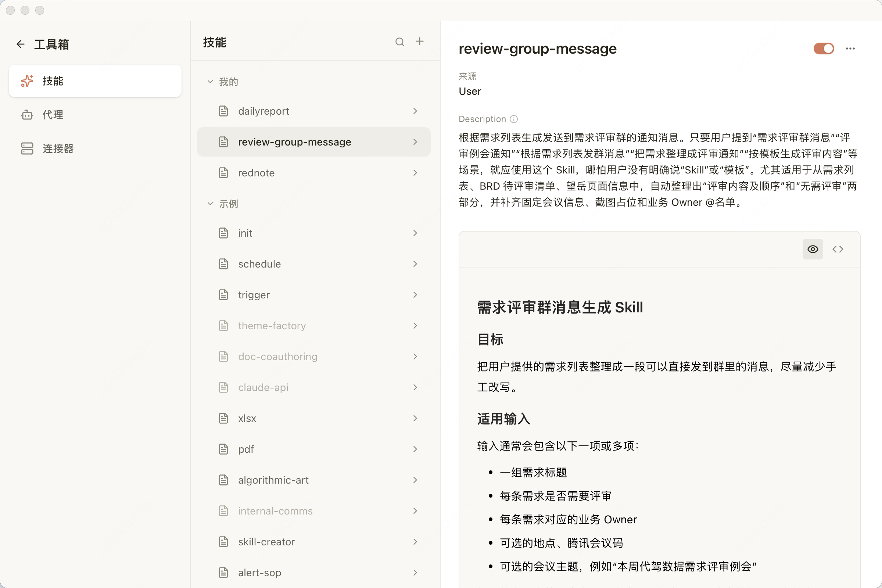Expand the dailyreport chevron arrow
This screenshot has height=588, width=882.
tap(415, 111)
